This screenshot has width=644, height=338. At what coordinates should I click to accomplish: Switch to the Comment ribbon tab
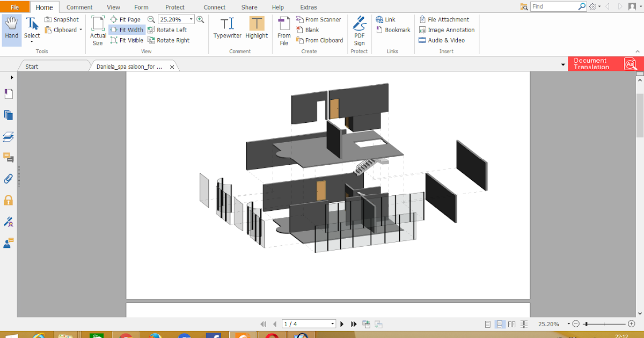click(x=79, y=7)
